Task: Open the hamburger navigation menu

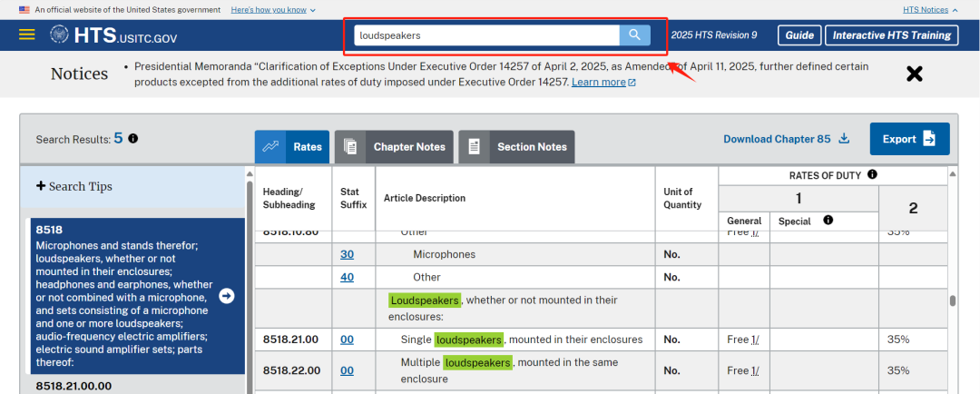Action: click(x=27, y=34)
